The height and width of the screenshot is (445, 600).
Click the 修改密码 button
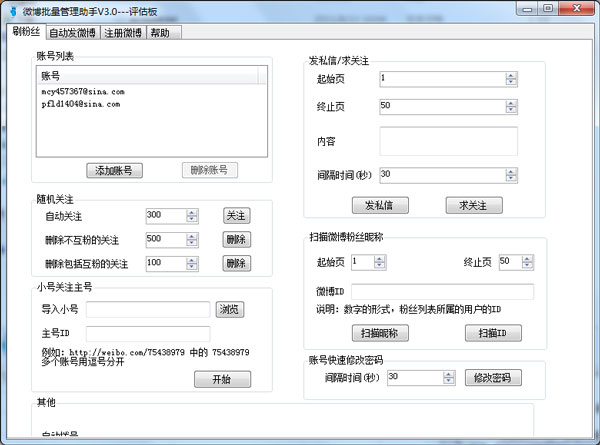click(492, 378)
